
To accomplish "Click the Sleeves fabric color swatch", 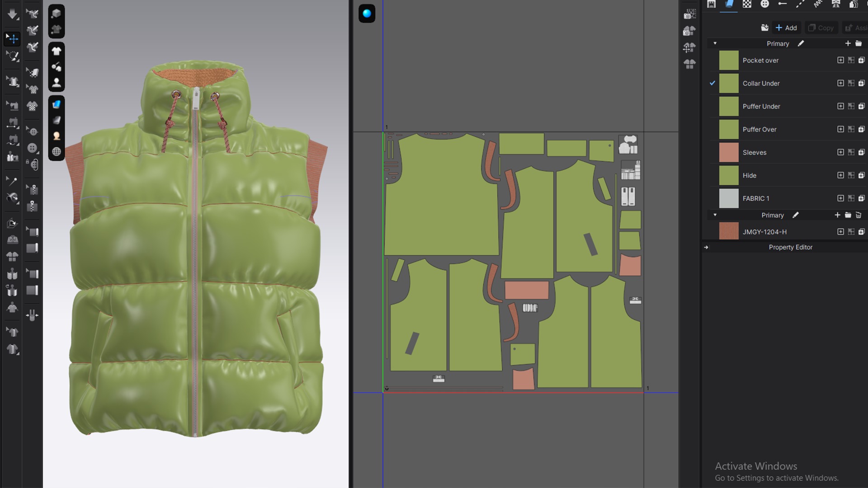I will pos(728,152).
